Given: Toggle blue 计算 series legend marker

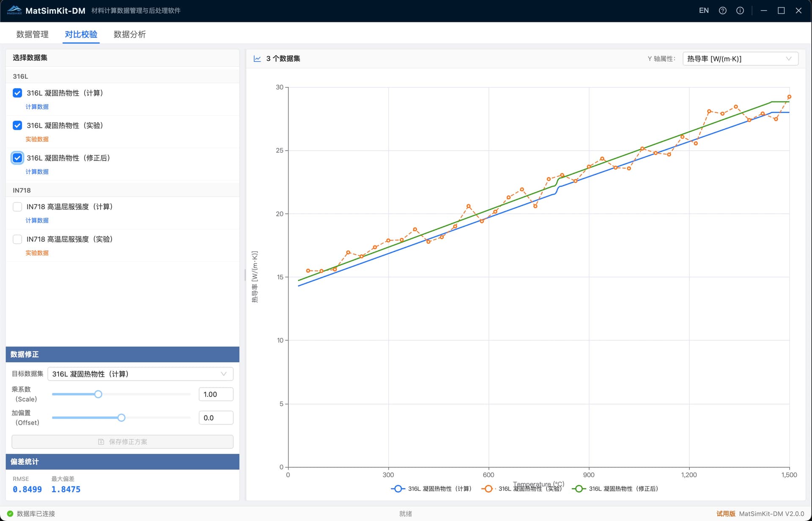Looking at the screenshot, I should 398,488.
